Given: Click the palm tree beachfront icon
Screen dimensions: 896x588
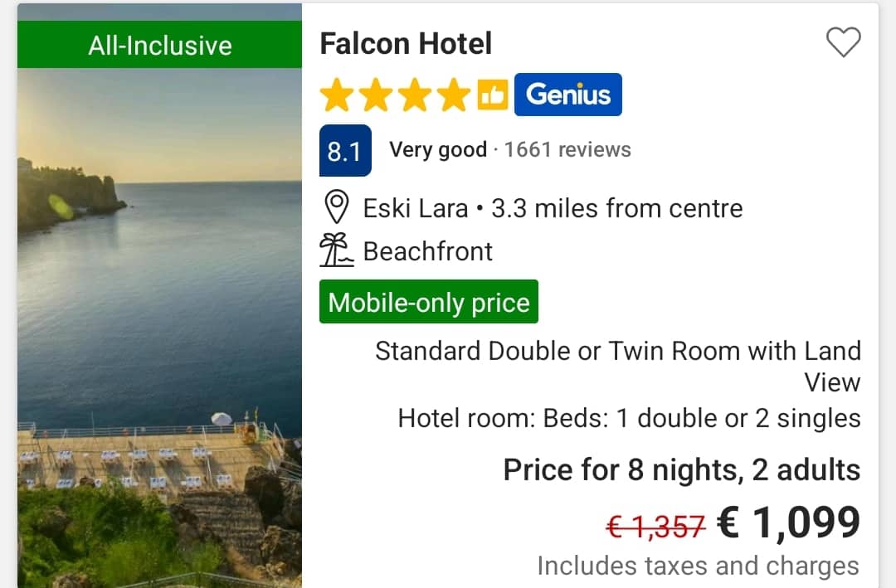Looking at the screenshot, I should [336, 250].
